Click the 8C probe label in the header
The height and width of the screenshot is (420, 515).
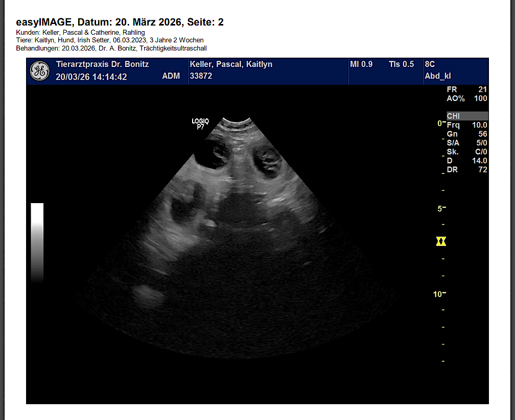coord(430,64)
